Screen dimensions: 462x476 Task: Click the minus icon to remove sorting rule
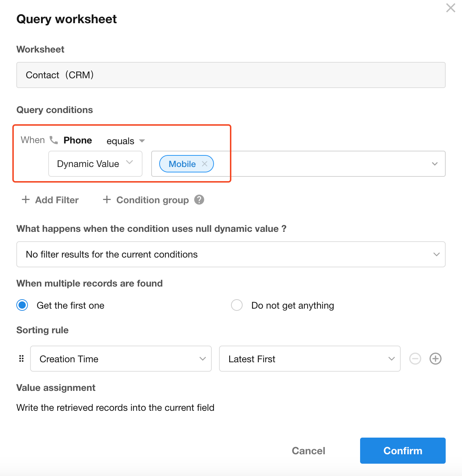[x=415, y=359]
